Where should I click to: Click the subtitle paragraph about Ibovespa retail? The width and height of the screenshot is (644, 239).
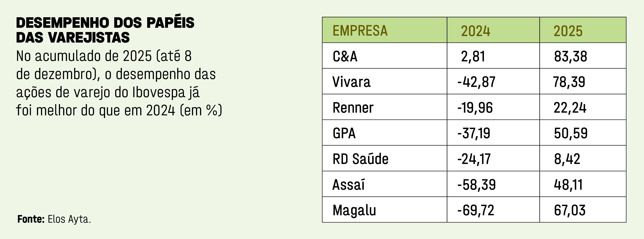(119, 83)
